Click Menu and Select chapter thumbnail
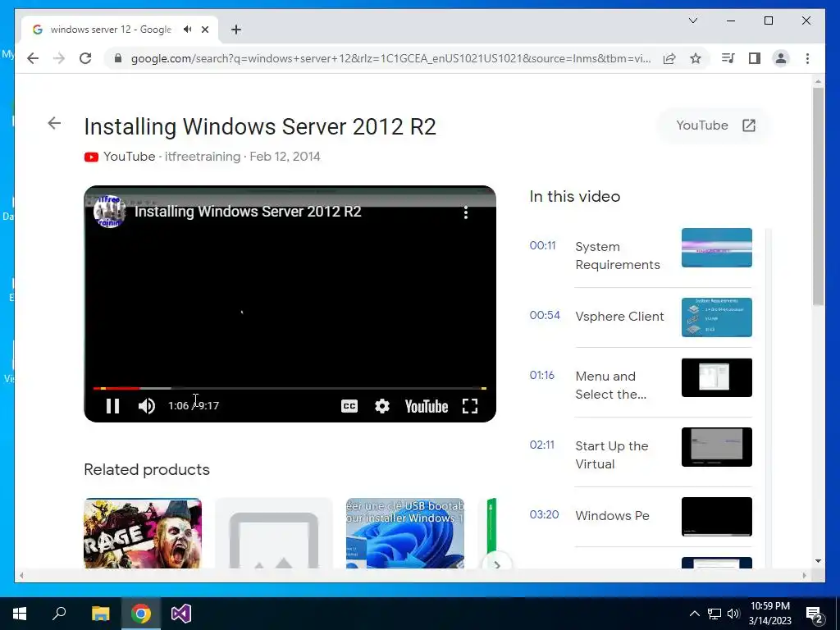 pos(716,377)
